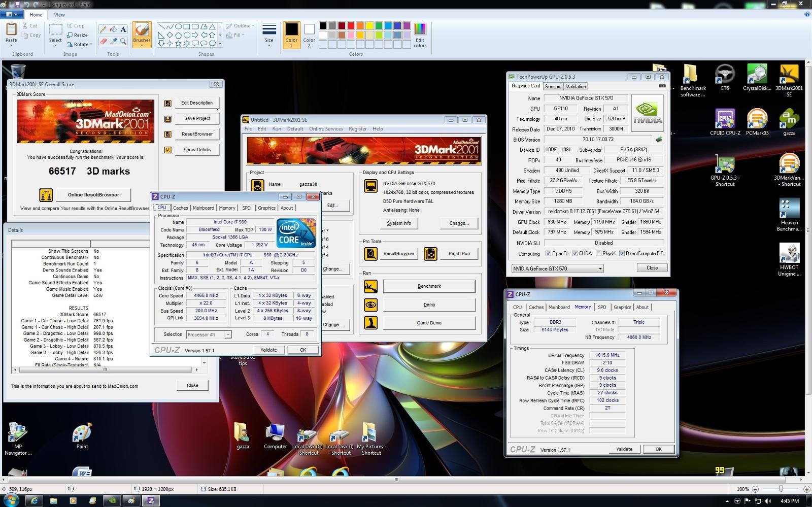
Task: Click the Paint Help question mark icon
Action: pyautogui.click(x=807, y=15)
